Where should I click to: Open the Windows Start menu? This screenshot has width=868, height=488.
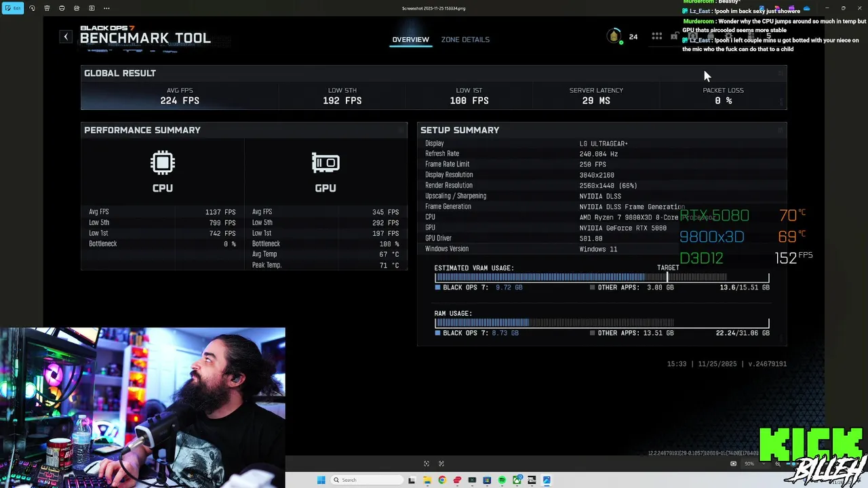(321, 480)
